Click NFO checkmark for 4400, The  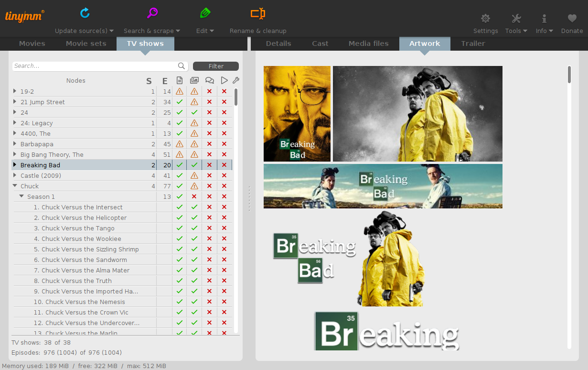click(180, 133)
